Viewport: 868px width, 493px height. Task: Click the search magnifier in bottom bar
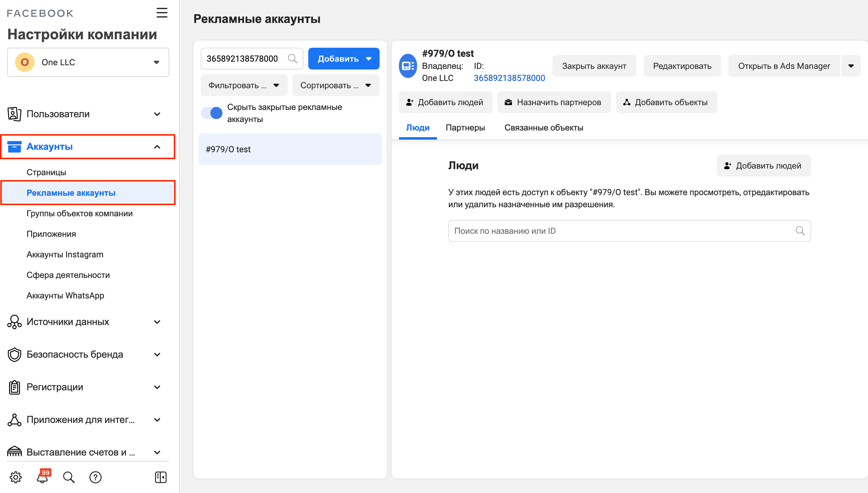[69, 477]
